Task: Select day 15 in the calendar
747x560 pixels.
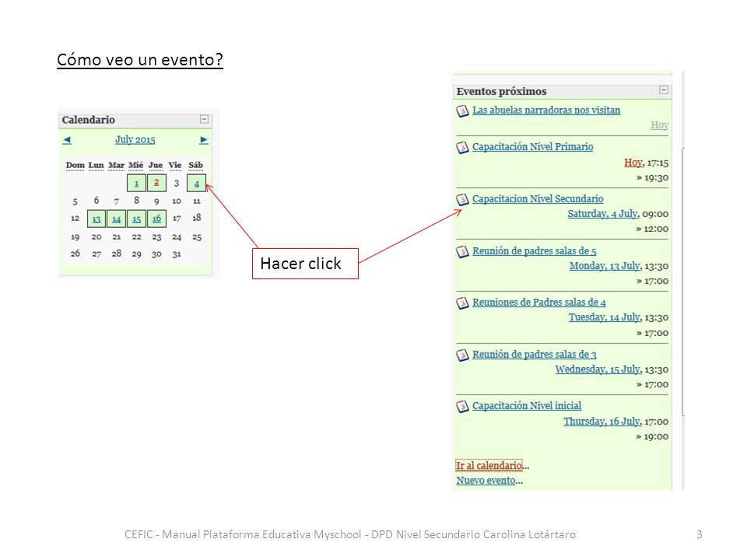Action: [x=136, y=219]
